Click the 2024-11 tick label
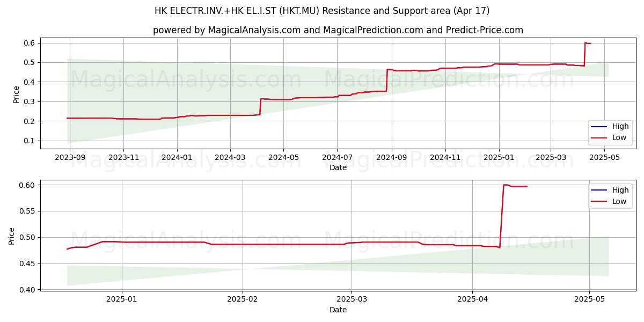This screenshot has height=322, width=644. (x=445, y=158)
